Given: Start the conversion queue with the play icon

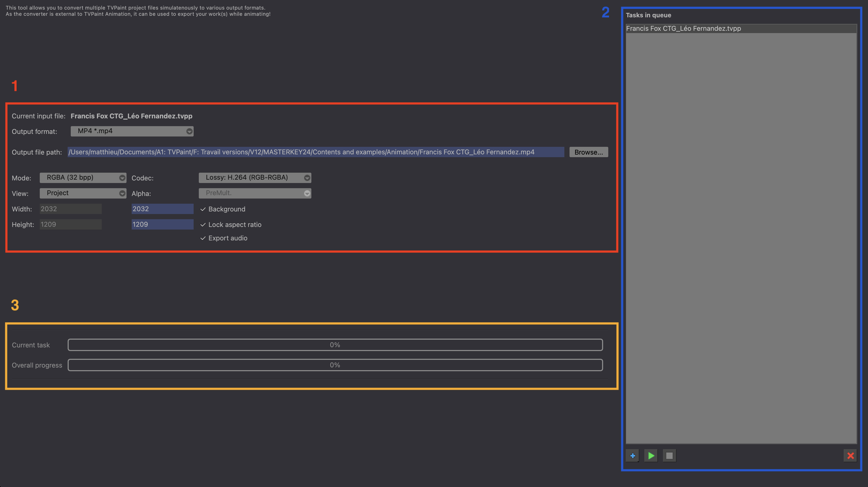Looking at the screenshot, I should click(x=651, y=456).
